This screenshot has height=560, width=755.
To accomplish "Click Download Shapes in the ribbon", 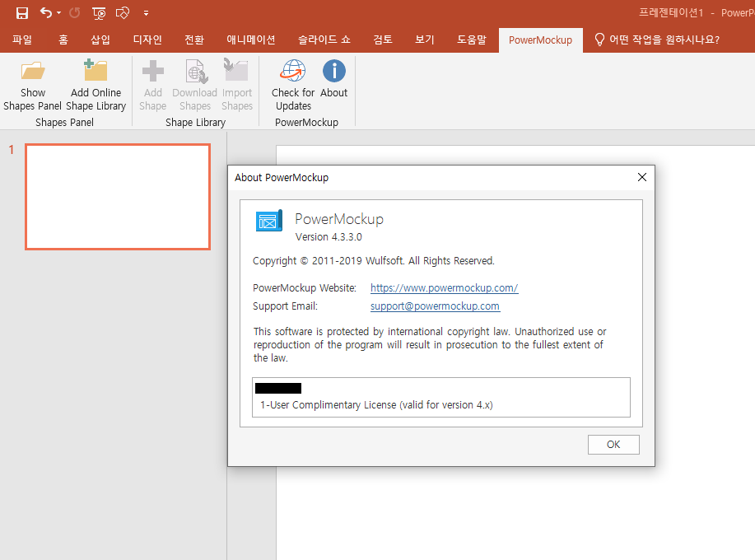I will [x=195, y=85].
